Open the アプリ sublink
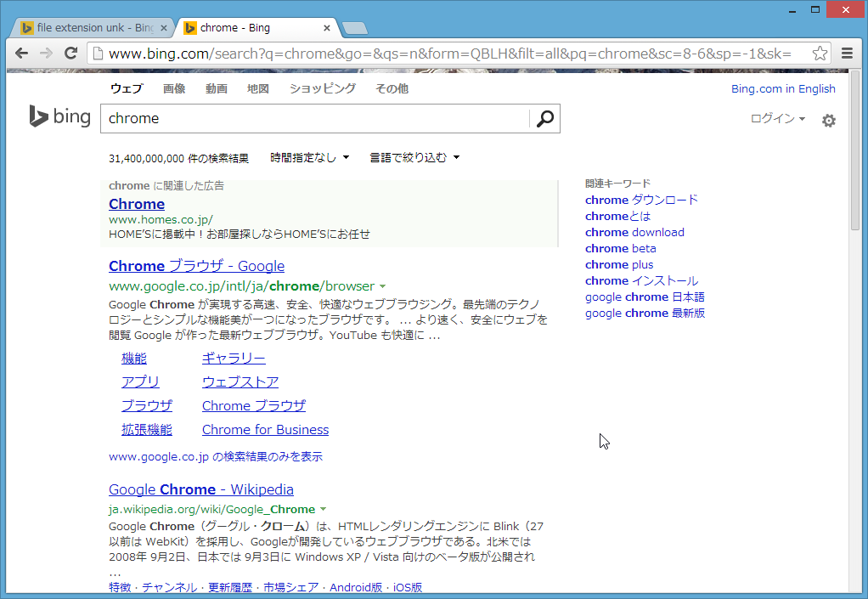868x599 pixels. tap(140, 382)
